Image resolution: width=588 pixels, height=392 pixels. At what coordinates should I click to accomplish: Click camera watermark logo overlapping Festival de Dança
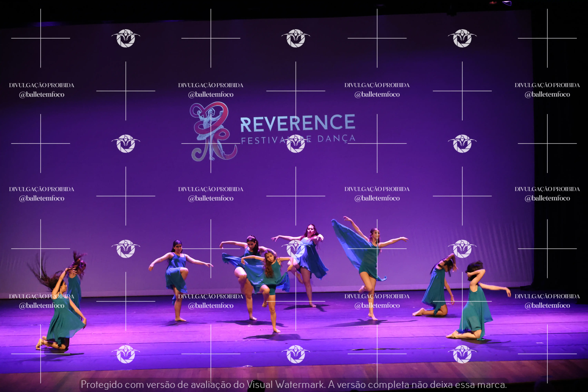coord(296,144)
